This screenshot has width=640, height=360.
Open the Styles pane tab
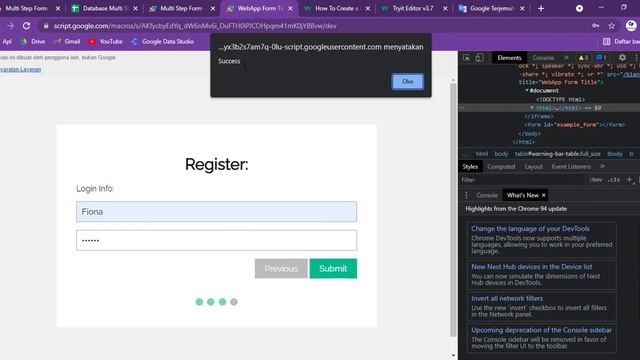coord(470,167)
